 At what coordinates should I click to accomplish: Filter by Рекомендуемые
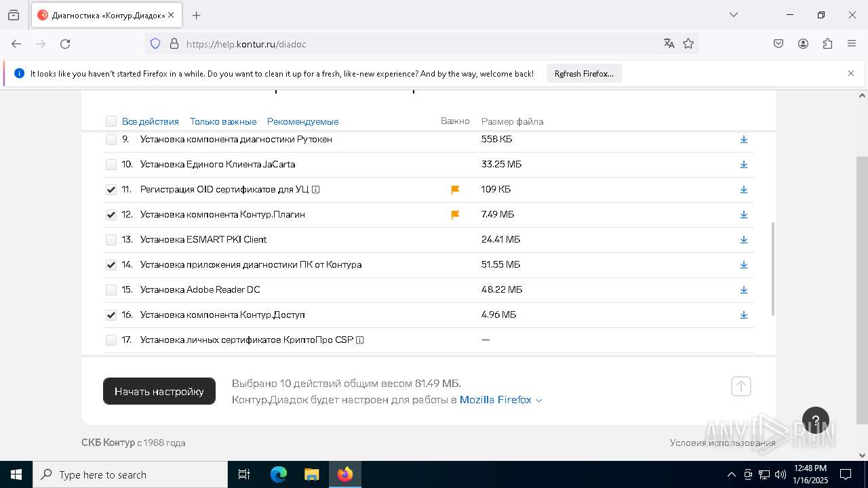point(302,121)
